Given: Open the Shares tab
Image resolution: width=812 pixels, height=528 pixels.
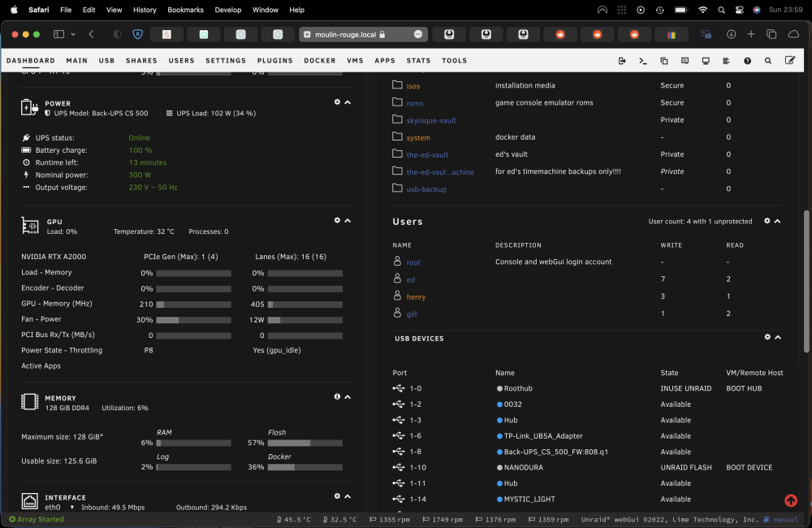Looking at the screenshot, I should coord(141,61).
